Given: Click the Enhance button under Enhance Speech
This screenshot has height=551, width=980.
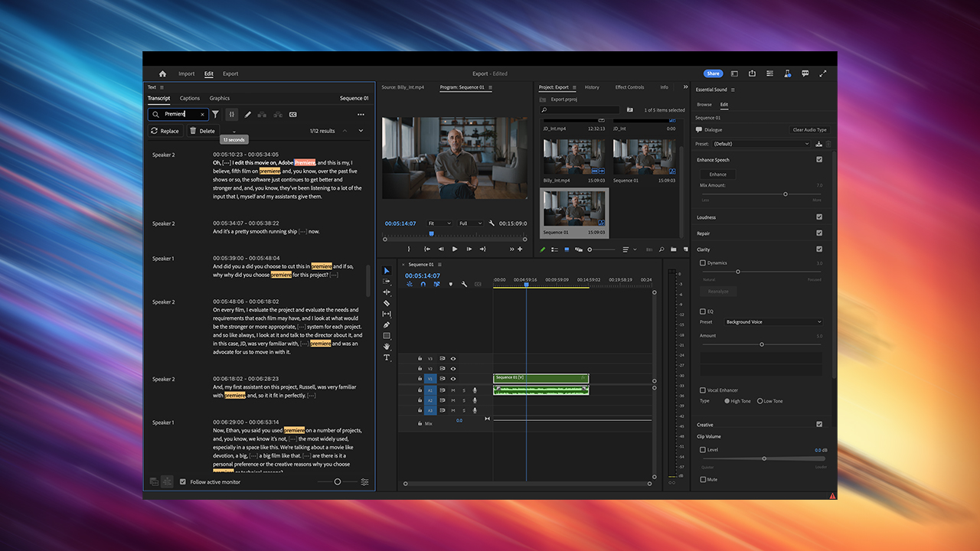Looking at the screenshot, I should pyautogui.click(x=717, y=174).
